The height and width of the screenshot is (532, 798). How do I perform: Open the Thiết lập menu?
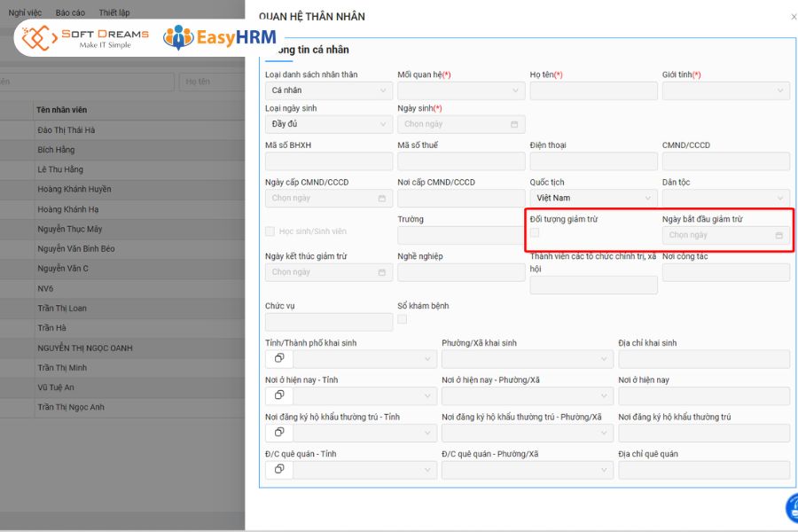point(114,12)
